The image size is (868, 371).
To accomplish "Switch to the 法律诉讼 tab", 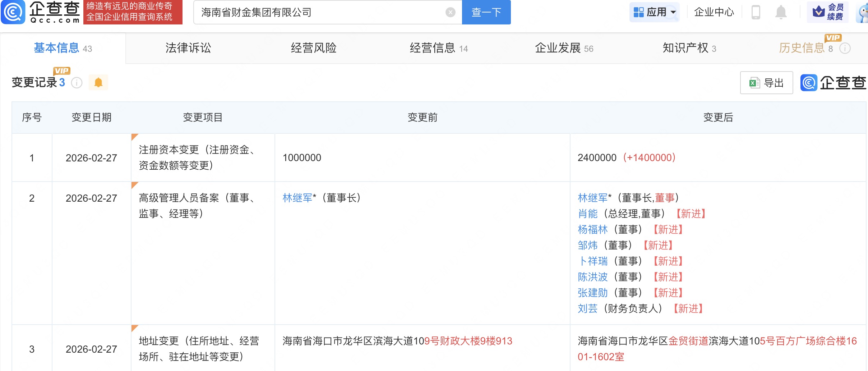I will (188, 48).
